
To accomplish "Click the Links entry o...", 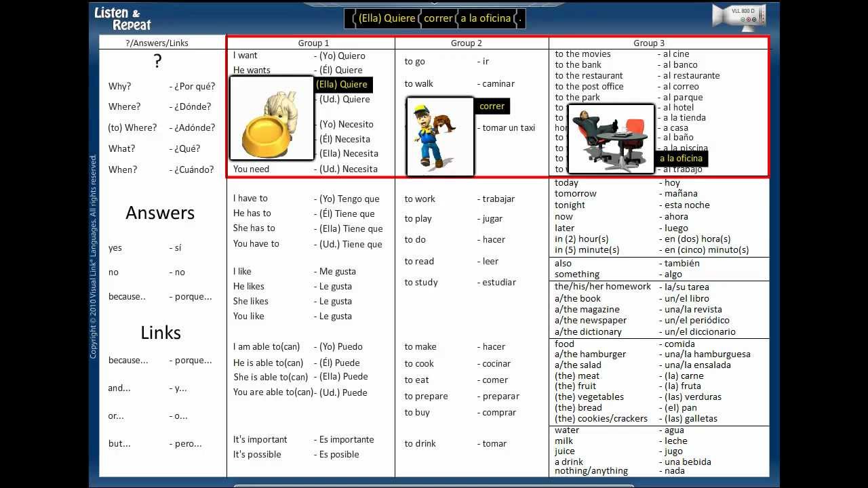I will [x=181, y=416].
